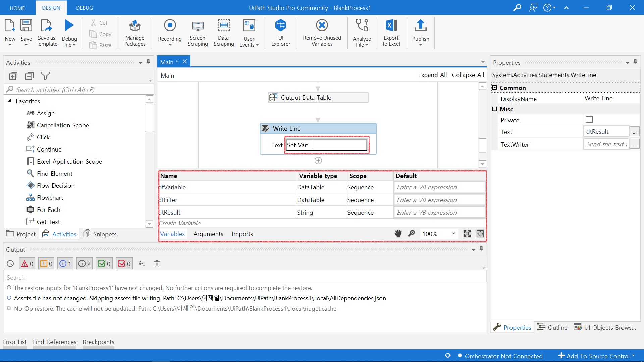
Task: Open search magnifier in title bar
Action: point(517,7)
